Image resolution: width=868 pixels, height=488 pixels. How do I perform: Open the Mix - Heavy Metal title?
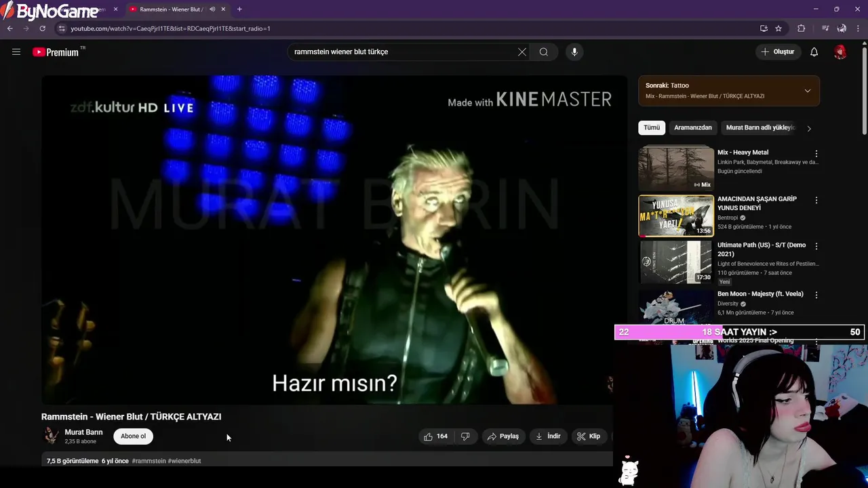point(743,152)
